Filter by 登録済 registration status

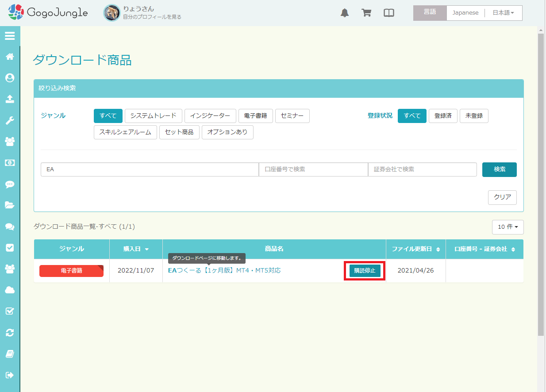coord(443,116)
